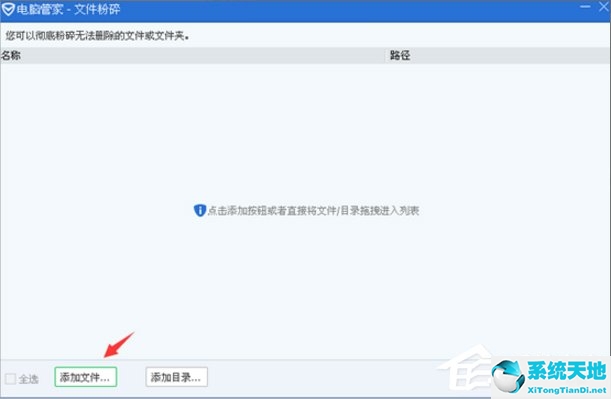Close the 文件粉碎 window
This screenshot has height=399, width=611.
pos(604,7)
